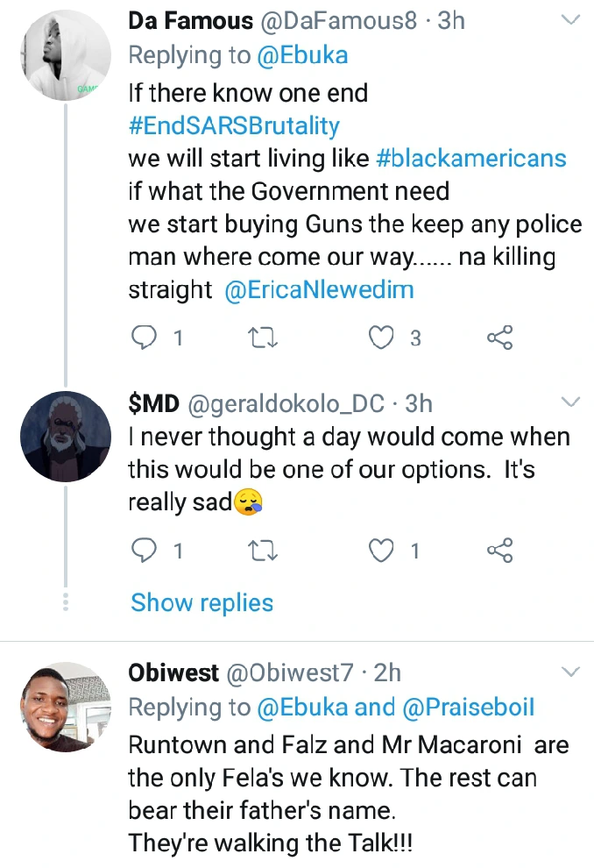Open $MD tweet options chevron

point(570,402)
